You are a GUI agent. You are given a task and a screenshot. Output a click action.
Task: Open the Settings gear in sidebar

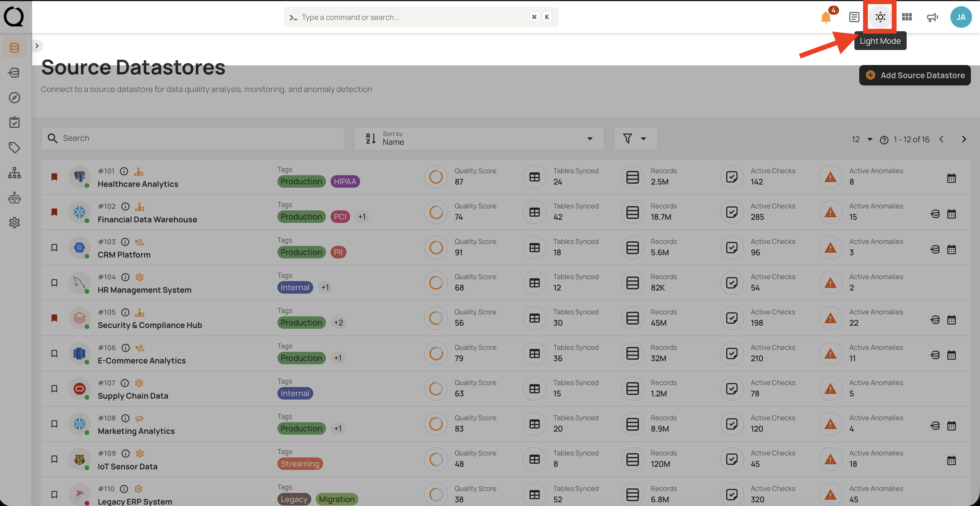click(x=14, y=223)
